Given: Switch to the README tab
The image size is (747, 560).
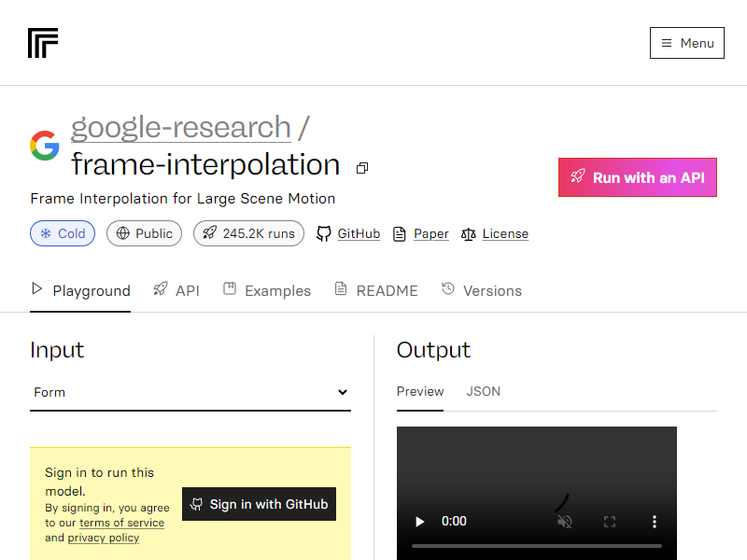Looking at the screenshot, I should [376, 290].
